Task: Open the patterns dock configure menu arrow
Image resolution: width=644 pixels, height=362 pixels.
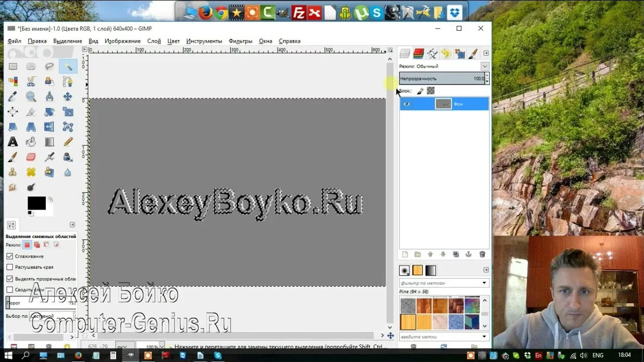Action: point(486,270)
